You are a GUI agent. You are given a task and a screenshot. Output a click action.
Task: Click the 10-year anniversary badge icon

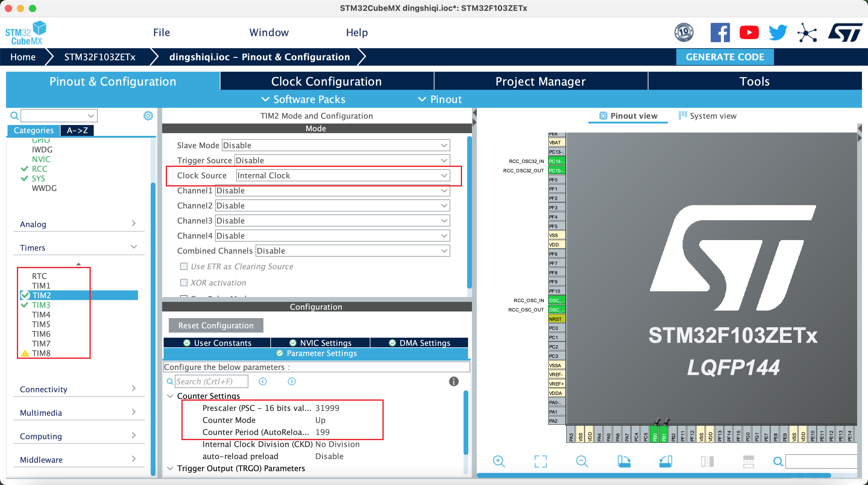tap(684, 32)
